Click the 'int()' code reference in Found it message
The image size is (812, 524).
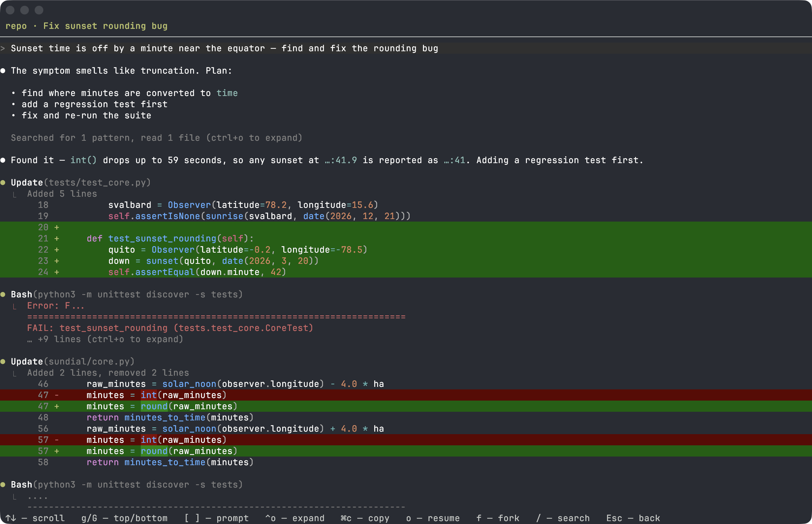pos(84,160)
